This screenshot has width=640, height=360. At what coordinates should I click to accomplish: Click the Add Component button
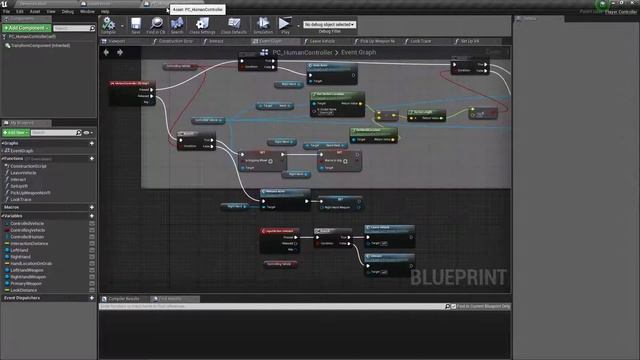pos(27,28)
